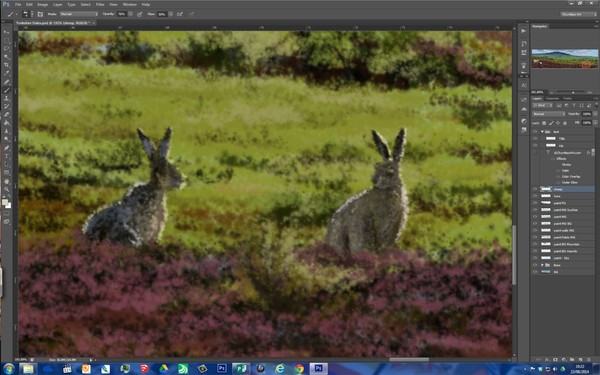
Task: Select the Crop tool in the toolbox
Action: point(7,65)
